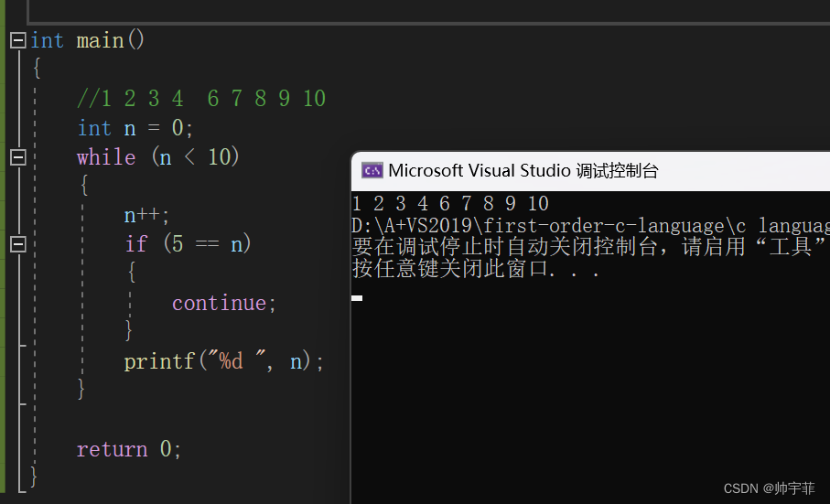Click the console line 按任意键关闭此窗口
The image size is (830, 504).
[x=475, y=269]
